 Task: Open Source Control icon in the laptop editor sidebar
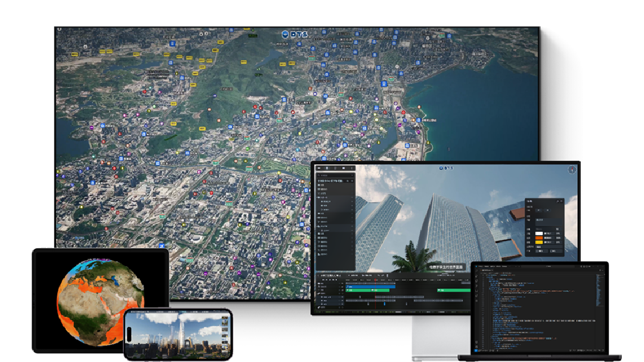(x=476, y=282)
